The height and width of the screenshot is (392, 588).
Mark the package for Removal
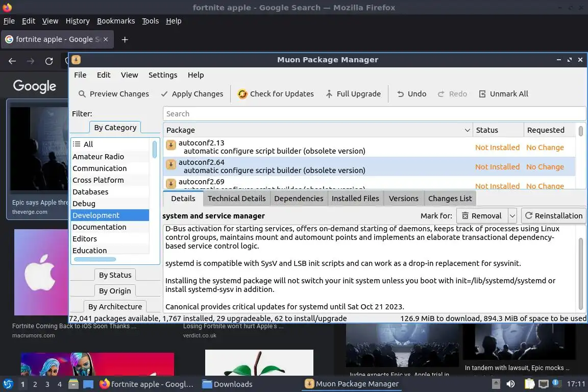[x=482, y=216]
